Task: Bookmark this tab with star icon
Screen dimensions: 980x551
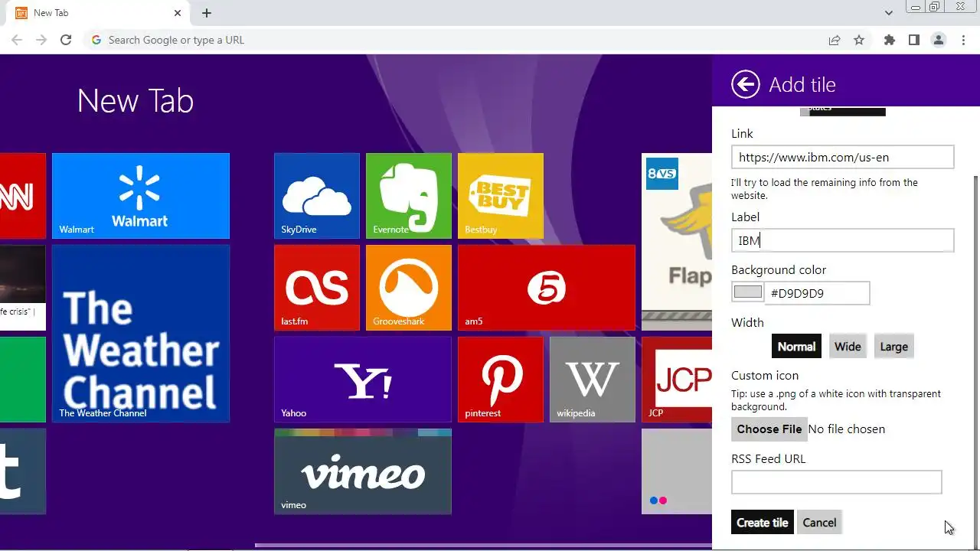Action: [859, 40]
